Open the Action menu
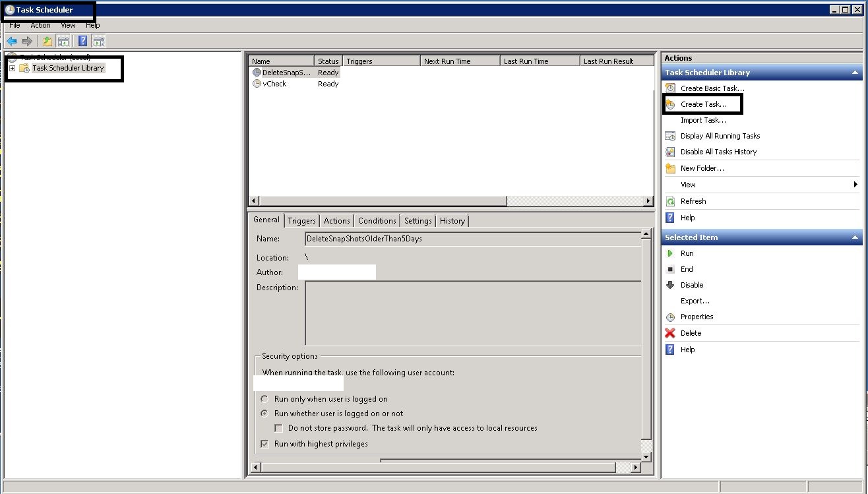Screen dimensions: 868x494 [40, 25]
